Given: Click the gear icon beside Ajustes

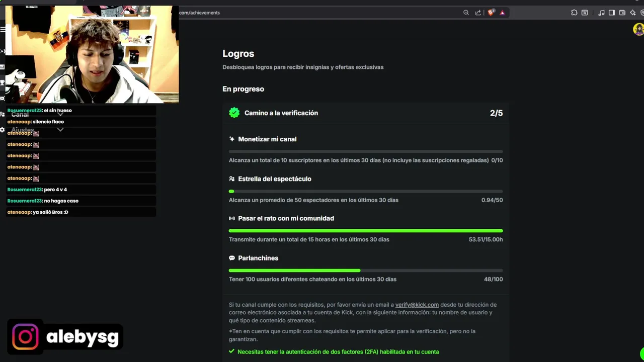Looking at the screenshot, I should pos(3,130).
